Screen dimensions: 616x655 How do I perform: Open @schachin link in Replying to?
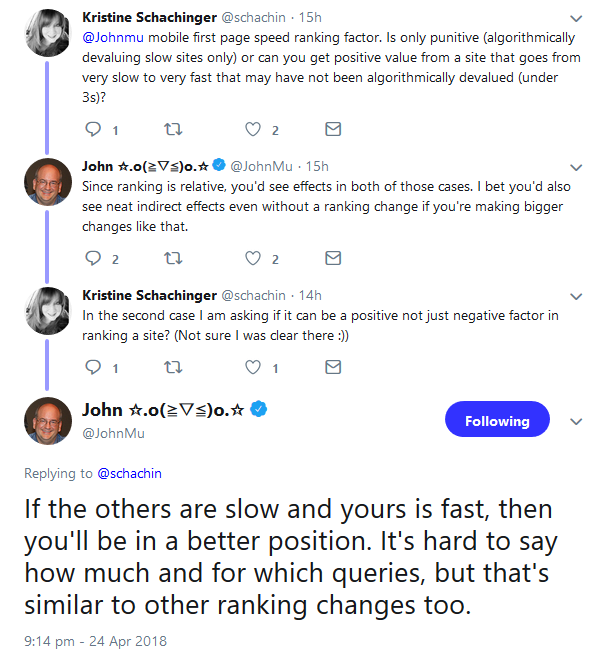[129, 471]
